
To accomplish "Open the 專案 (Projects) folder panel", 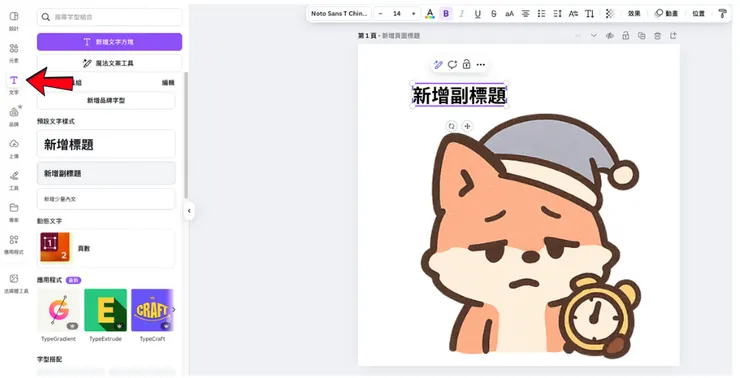I will click(14, 212).
